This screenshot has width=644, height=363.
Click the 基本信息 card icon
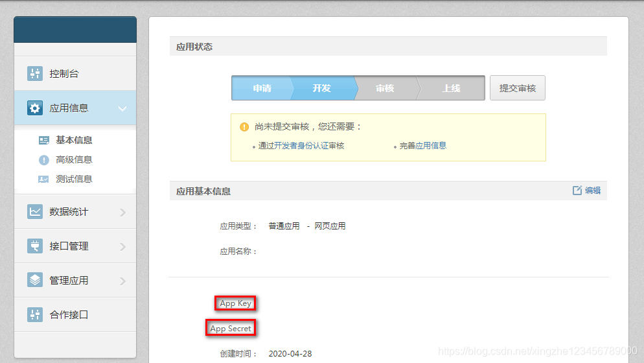pyautogui.click(x=44, y=140)
